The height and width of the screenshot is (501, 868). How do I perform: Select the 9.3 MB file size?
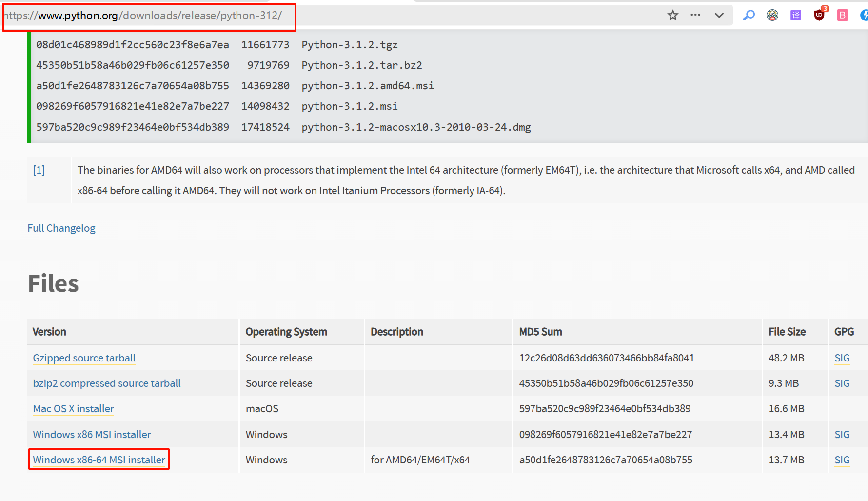click(x=784, y=383)
